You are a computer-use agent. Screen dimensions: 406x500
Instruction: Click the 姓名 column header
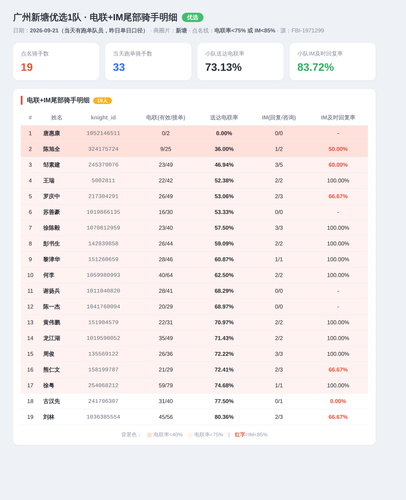57,117
